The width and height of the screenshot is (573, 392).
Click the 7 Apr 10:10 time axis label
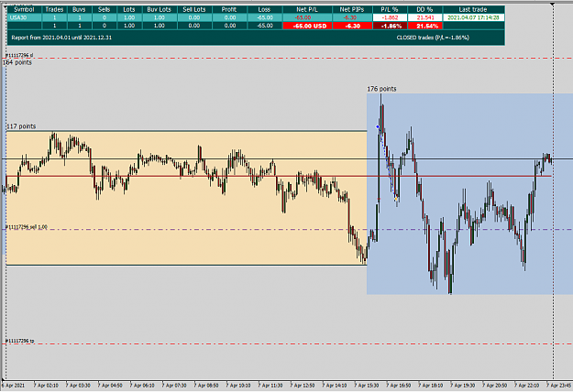[238, 386]
